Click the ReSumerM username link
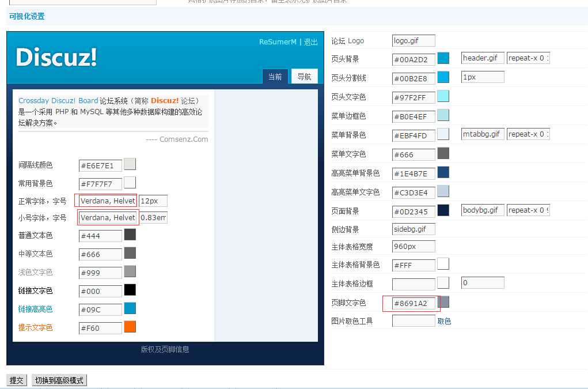Viewport: 588px width, 389px height. (278, 42)
